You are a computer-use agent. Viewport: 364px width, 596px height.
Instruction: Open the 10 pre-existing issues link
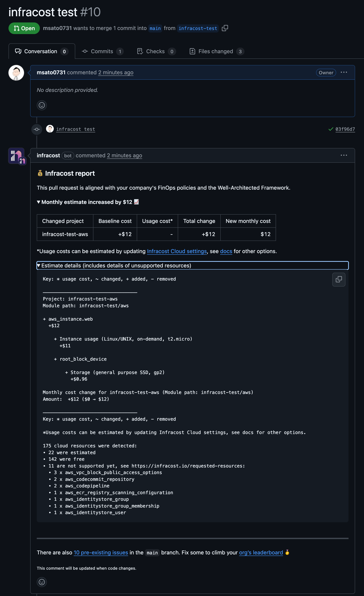[x=101, y=552]
